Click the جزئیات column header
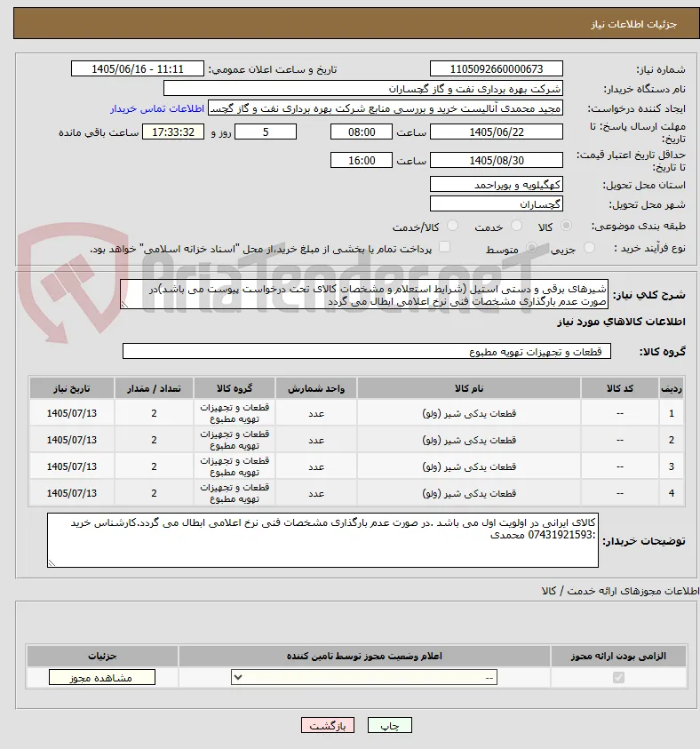The height and width of the screenshot is (749, 700). [x=102, y=657]
